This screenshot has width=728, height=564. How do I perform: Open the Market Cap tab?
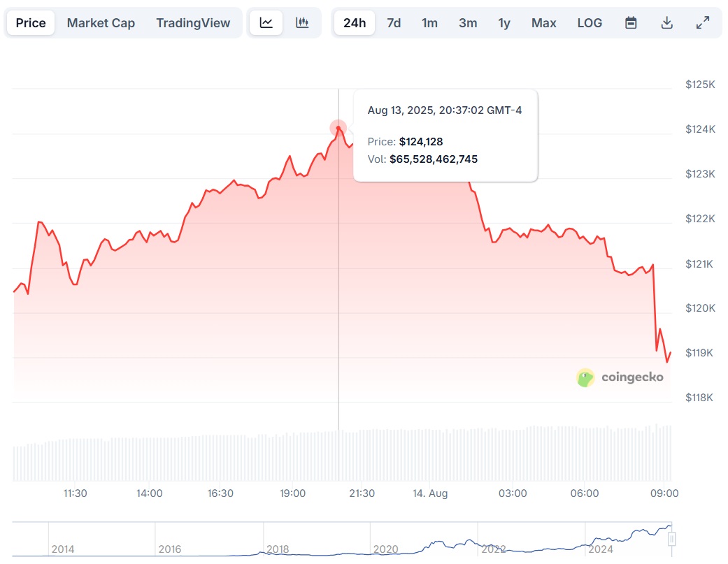pyautogui.click(x=101, y=22)
